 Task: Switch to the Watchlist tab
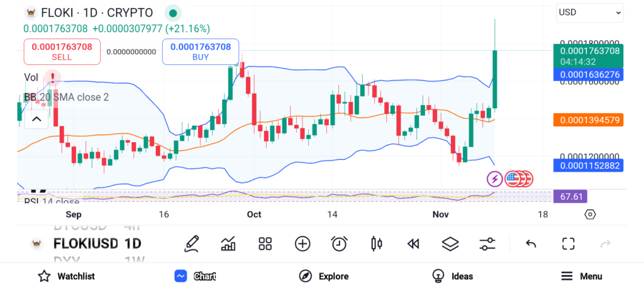[x=66, y=276]
